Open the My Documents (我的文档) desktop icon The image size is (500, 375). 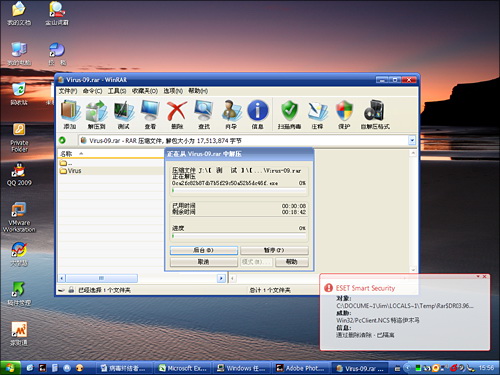tap(19, 14)
